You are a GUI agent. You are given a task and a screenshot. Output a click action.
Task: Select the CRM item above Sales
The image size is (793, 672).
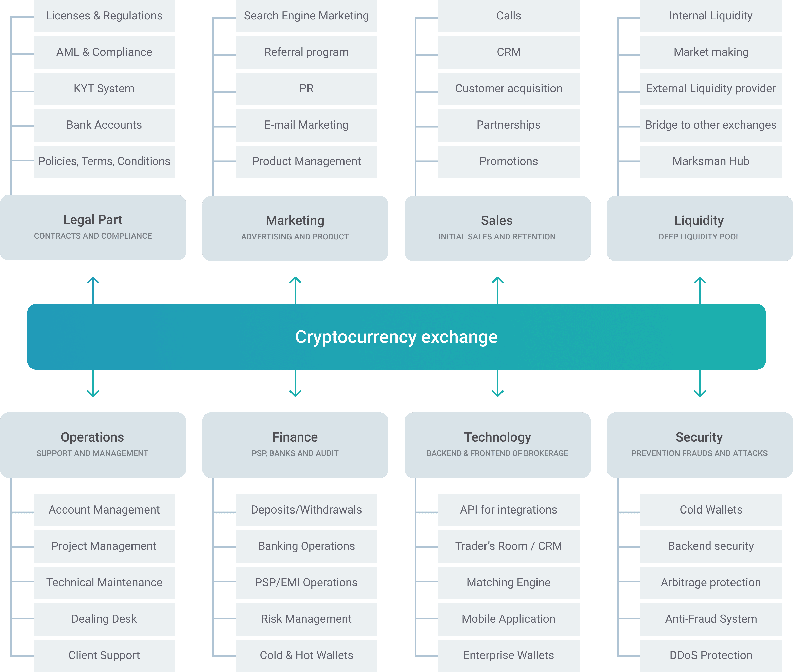[509, 52]
